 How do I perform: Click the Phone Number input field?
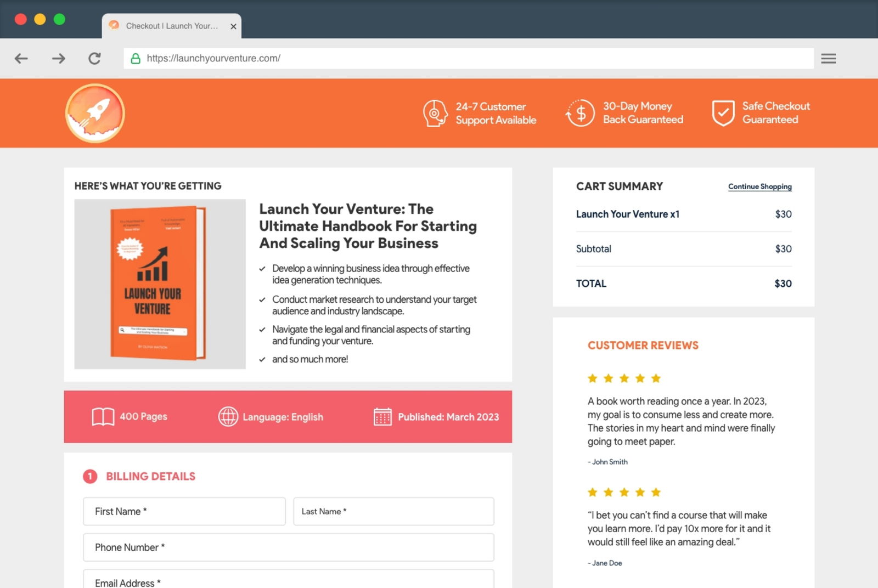288,547
